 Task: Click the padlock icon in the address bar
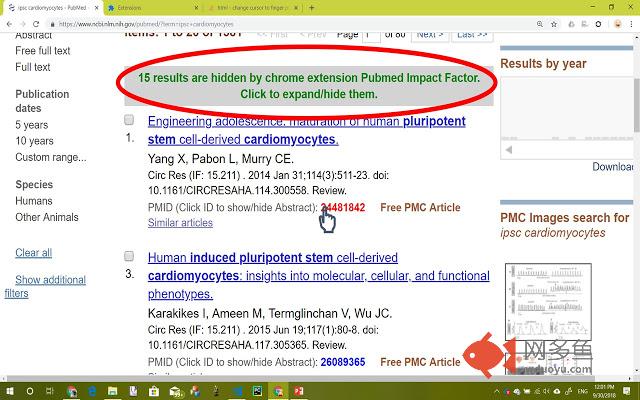(52, 24)
